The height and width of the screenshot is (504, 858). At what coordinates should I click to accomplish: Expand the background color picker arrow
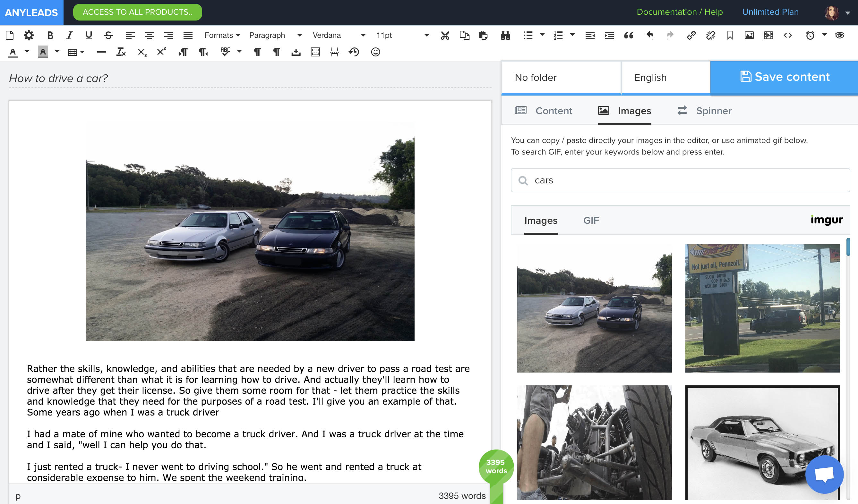57,51
